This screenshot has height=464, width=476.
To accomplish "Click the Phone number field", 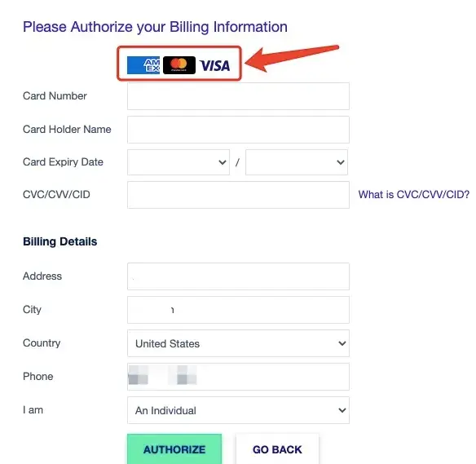I will click(x=238, y=377).
